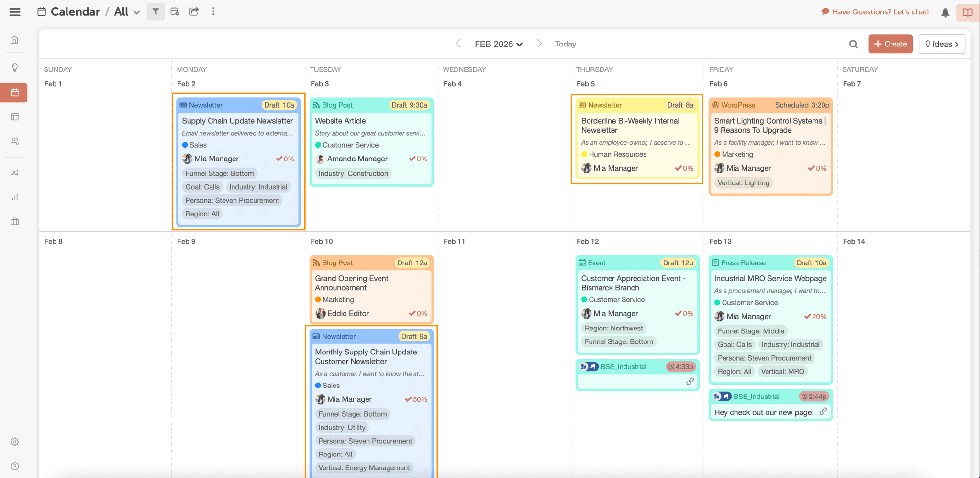Image resolution: width=980 pixels, height=478 pixels.
Task: Select the Calendar icon in the sidebar
Action: point(14,92)
